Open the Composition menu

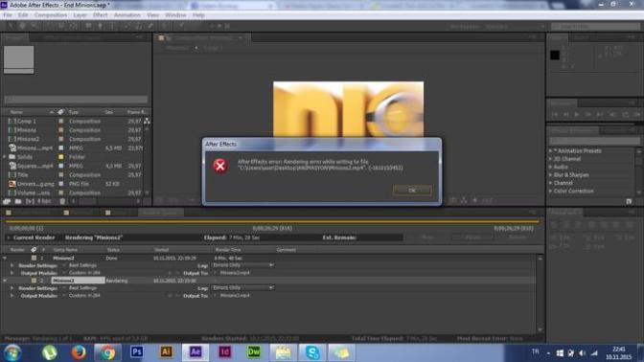pos(51,15)
